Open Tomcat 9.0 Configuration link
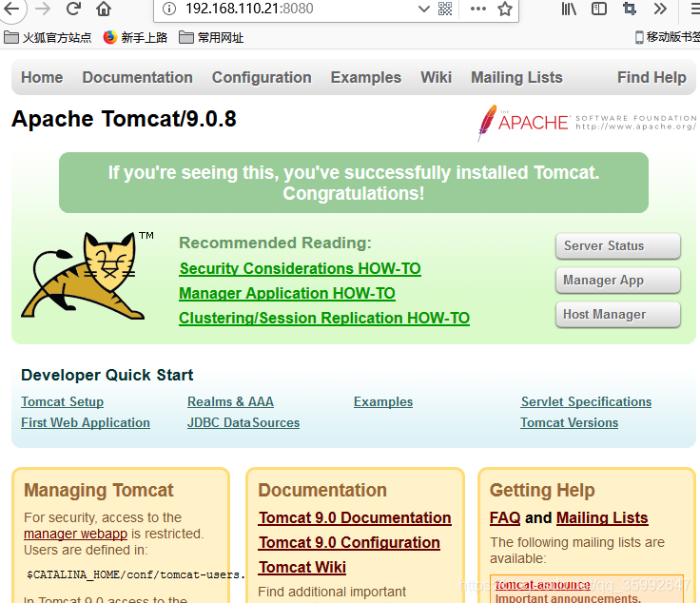700x603 pixels. 350,542
